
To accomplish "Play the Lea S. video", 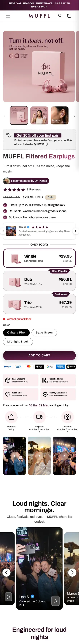I will 55,601.
